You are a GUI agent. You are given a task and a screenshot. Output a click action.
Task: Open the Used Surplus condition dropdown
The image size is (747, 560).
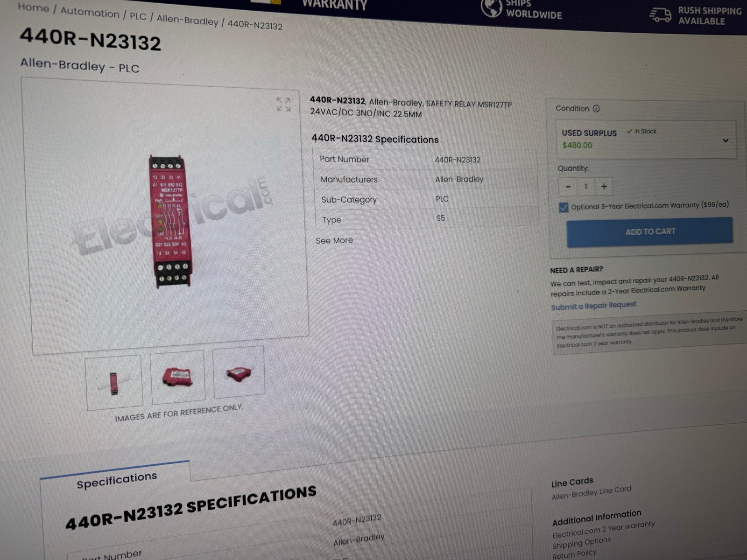(x=646, y=139)
